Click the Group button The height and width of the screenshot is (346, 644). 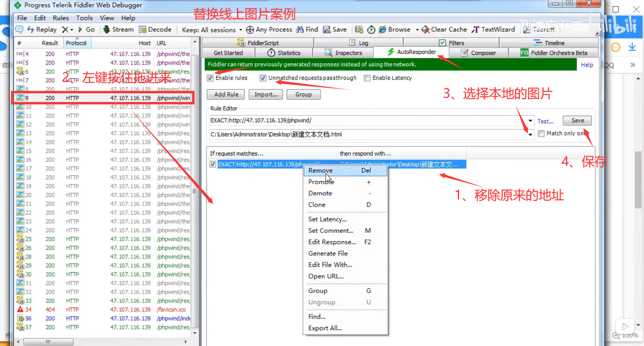303,94
